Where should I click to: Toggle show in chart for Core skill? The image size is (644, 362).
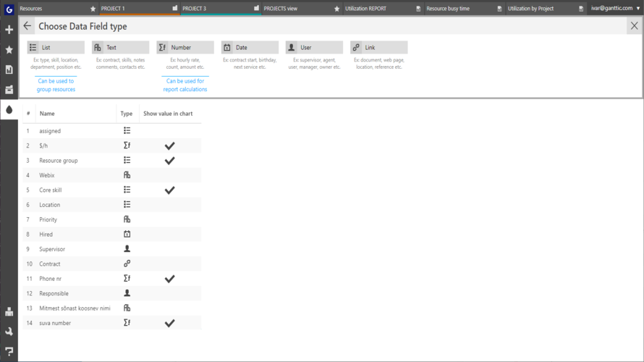coord(169,190)
